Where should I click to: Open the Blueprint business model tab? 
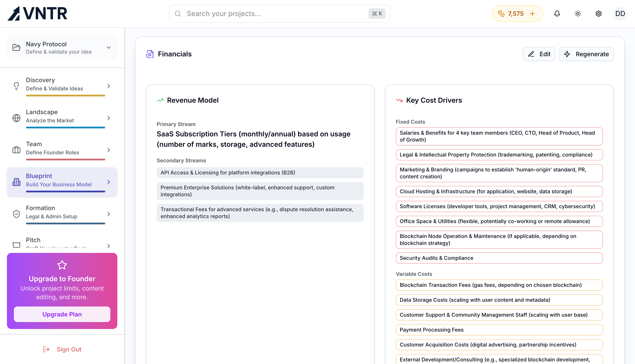coord(59,180)
